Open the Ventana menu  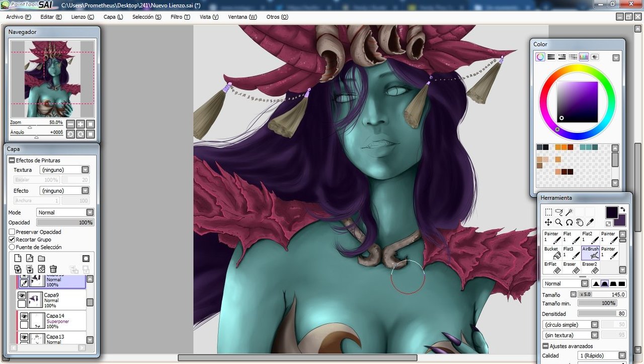click(x=243, y=17)
